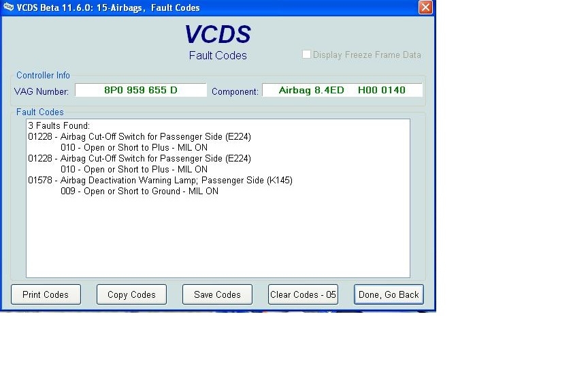Screen dimensions: 588x368
Task: Click the 'Component:' label
Action: point(235,91)
